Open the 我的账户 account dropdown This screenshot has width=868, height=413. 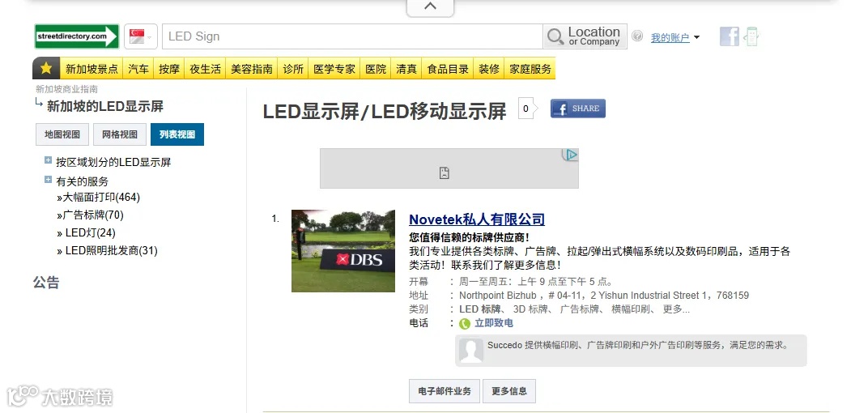point(675,37)
